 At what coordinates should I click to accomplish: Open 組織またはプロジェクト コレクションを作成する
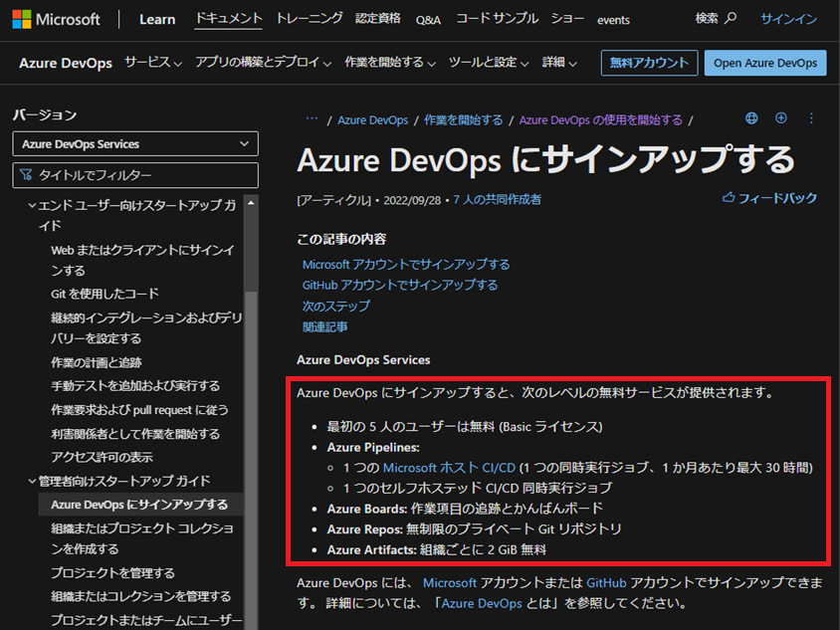pyautogui.click(x=142, y=538)
